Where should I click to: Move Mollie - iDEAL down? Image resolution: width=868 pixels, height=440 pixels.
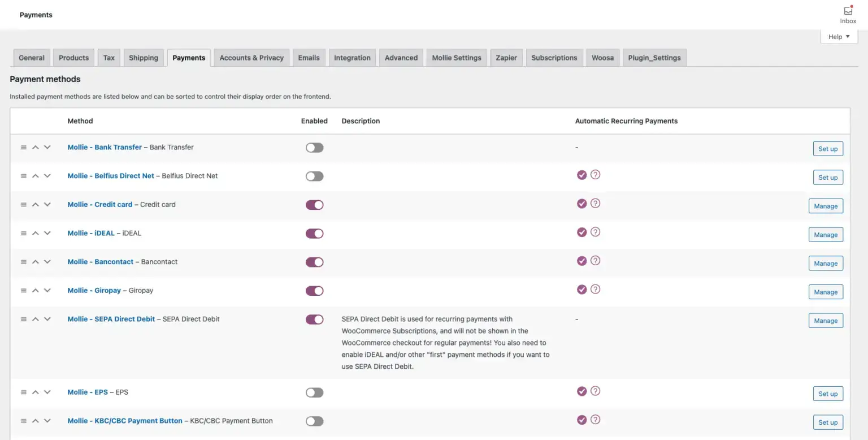[x=47, y=233]
